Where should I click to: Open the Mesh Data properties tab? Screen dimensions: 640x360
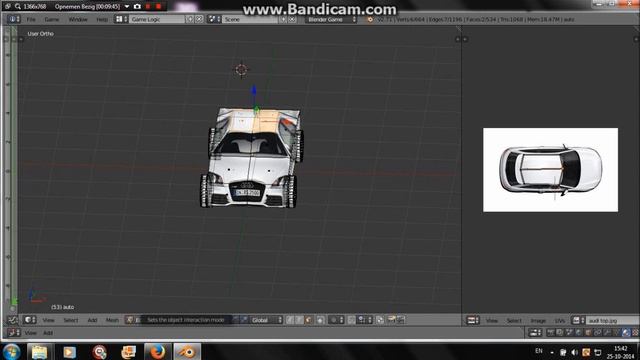[x=616, y=333]
